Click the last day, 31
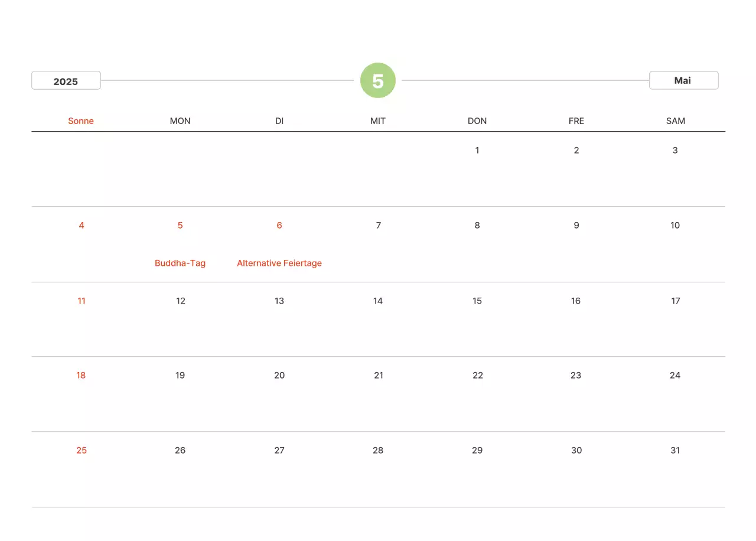 click(675, 450)
